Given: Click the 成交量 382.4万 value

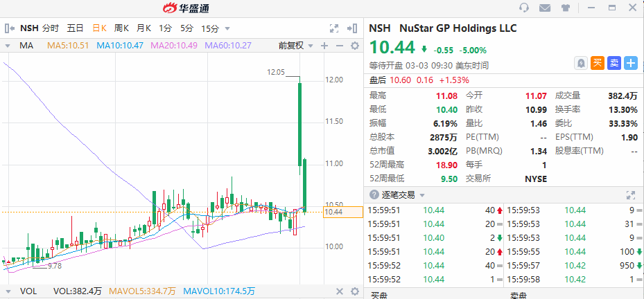Looking at the screenshot, I should 623,96.
